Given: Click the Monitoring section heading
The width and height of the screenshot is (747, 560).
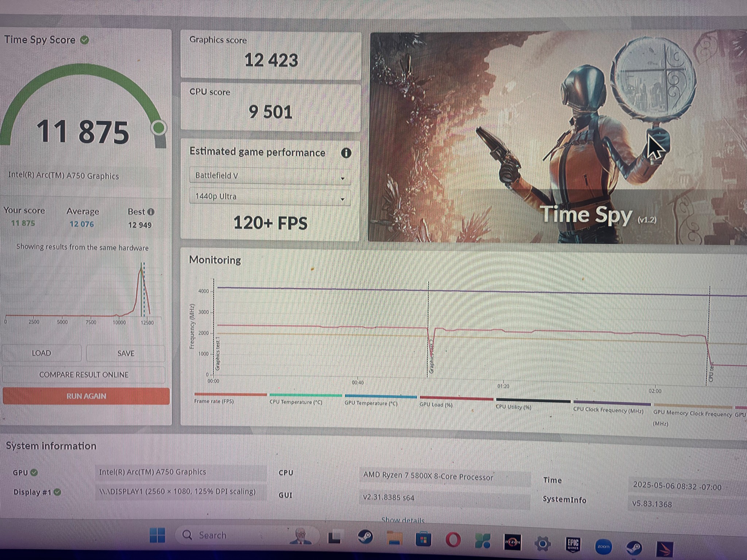Looking at the screenshot, I should [x=215, y=260].
